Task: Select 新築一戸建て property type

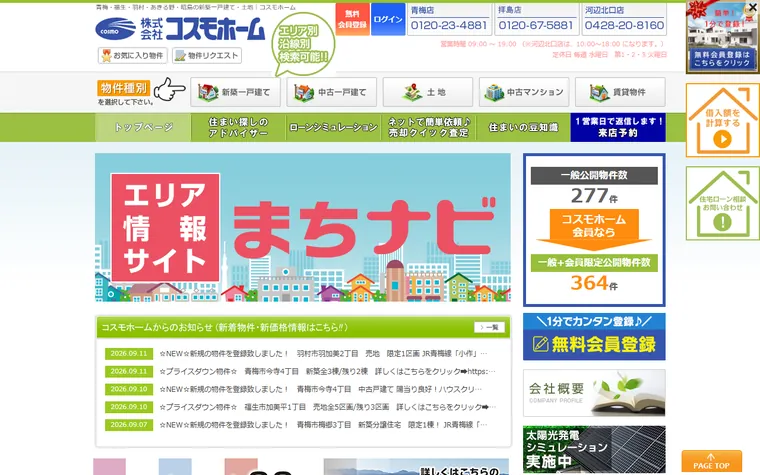Action: point(235,92)
